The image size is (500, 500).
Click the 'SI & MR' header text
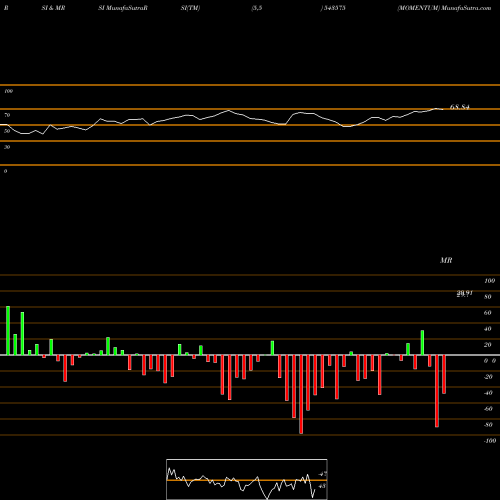tap(53, 8)
